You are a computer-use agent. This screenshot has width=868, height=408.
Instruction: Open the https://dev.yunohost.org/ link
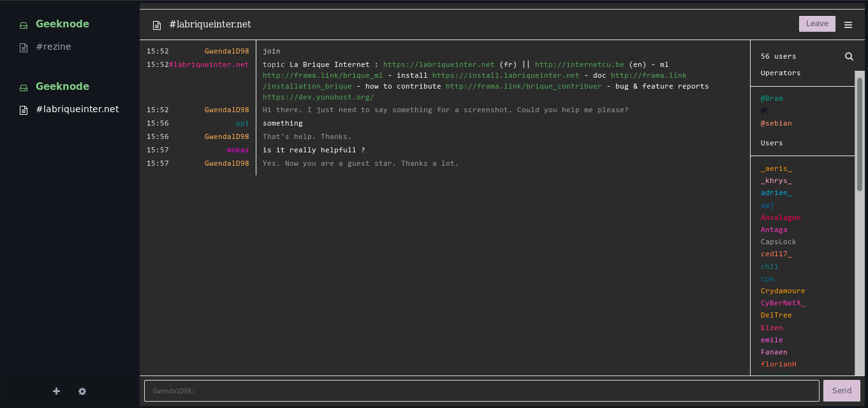tap(317, 98)
